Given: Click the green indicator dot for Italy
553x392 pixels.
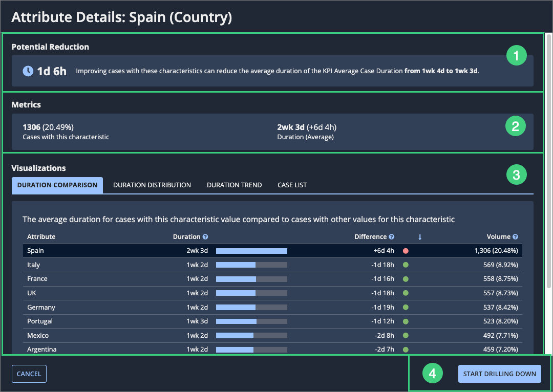Looking at the screenshot, I should (406, 265).
